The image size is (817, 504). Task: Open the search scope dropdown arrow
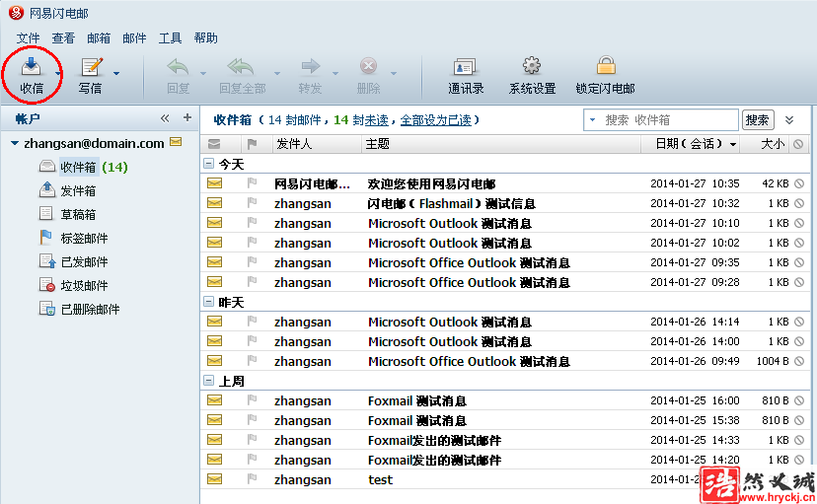tap(592, 120)
